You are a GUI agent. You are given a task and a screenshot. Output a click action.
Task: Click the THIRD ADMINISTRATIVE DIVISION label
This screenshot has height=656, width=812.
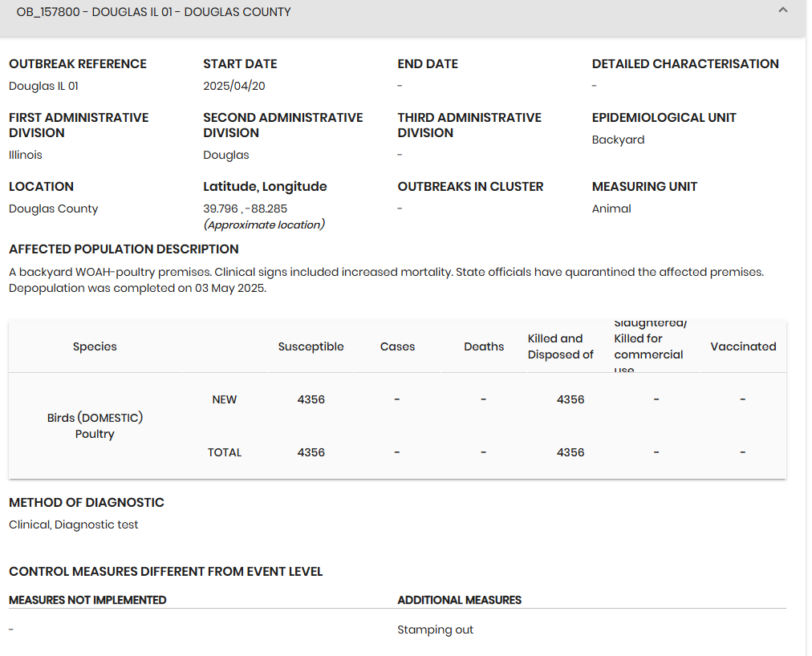point(469,125)
